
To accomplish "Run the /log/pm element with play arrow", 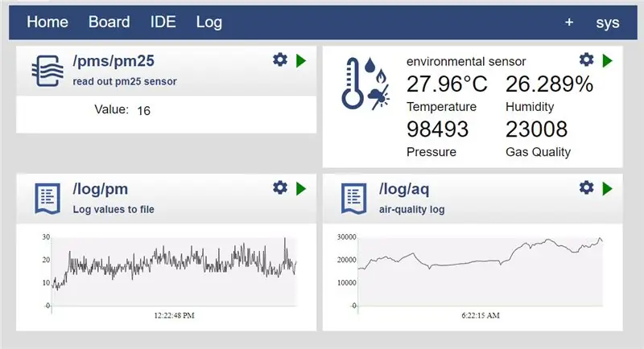I will [301, 189].
